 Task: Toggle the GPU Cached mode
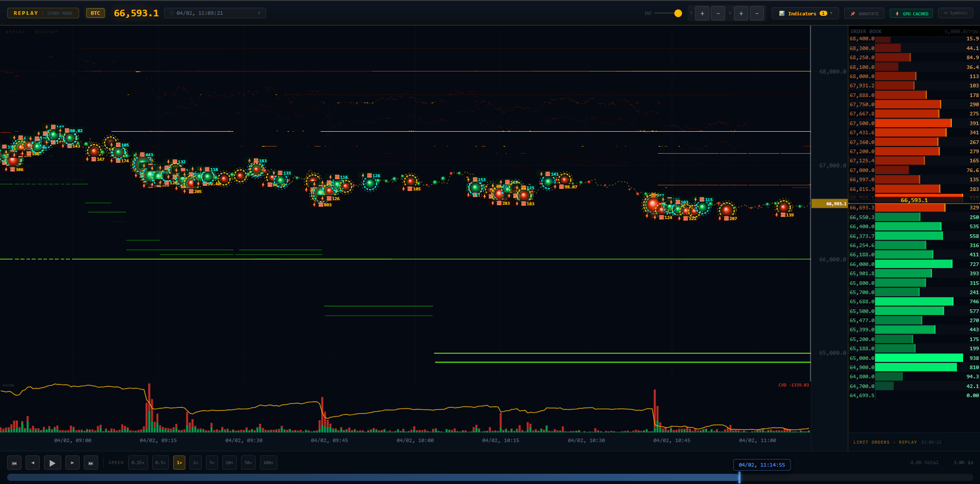[912, 14]
